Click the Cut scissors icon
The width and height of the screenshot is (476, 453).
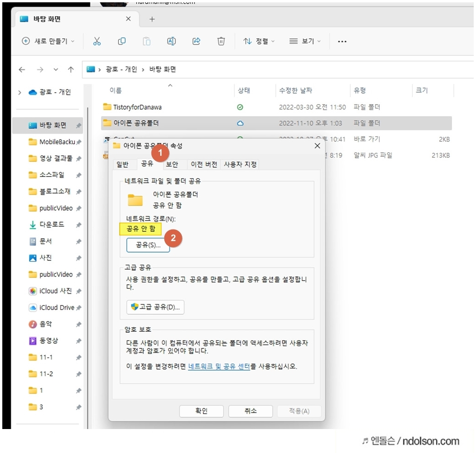click(97, 41)
